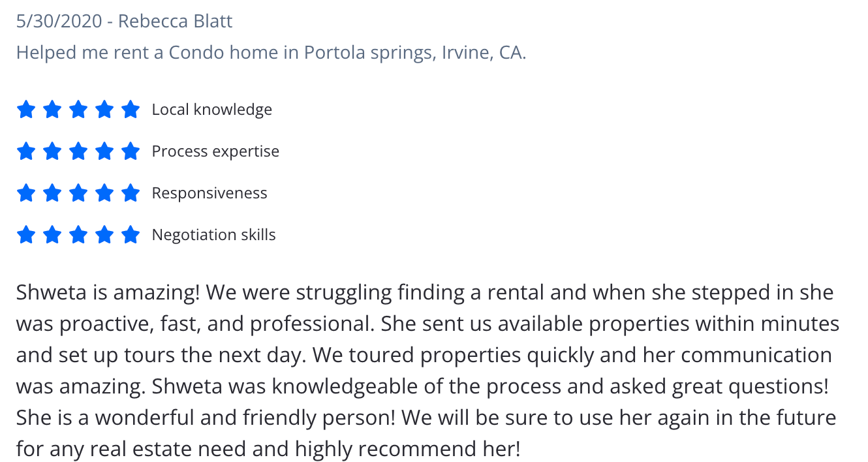Click the Local knowledge label
Screen dimensions: 868x462
coord(211,110)
